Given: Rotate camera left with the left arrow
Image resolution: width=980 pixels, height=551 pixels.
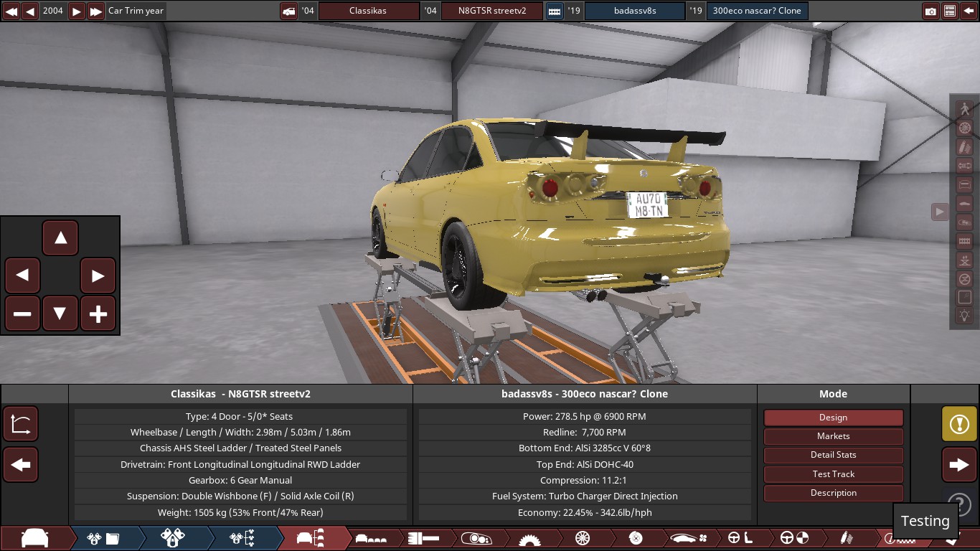Looking at the screenshot, I should pos(22,275).
